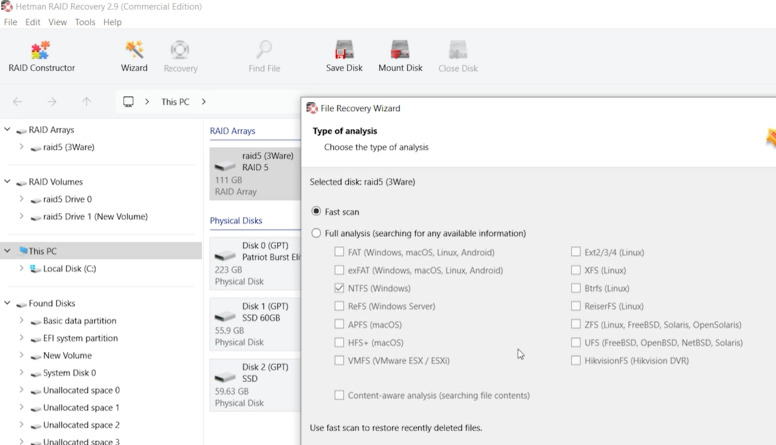Click the Close Disk icon

click(x=458, y=57)
